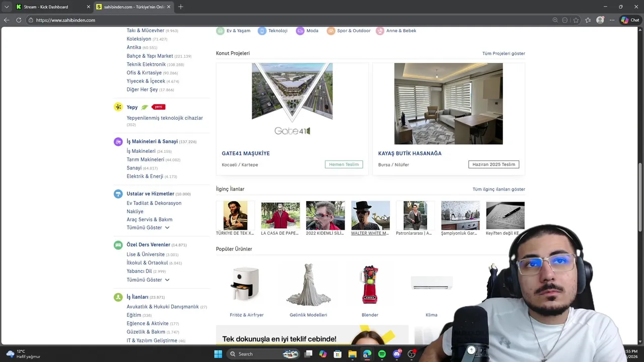Open the browser profile avatar

click(600, 20)
